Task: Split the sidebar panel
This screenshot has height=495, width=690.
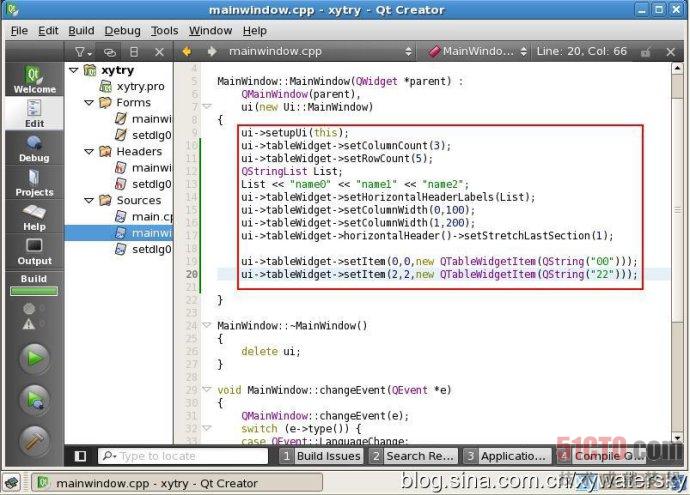Action: (135, 52)
